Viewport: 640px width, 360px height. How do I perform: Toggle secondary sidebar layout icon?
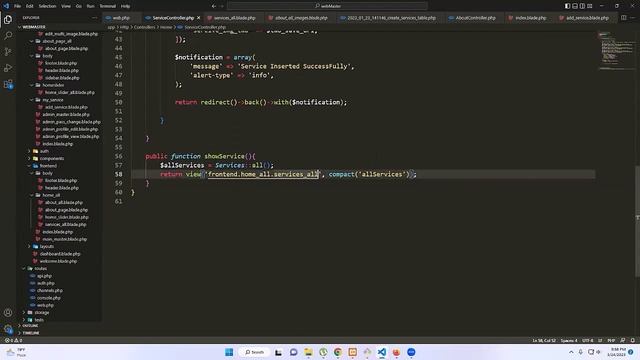[x=582, y=6]
